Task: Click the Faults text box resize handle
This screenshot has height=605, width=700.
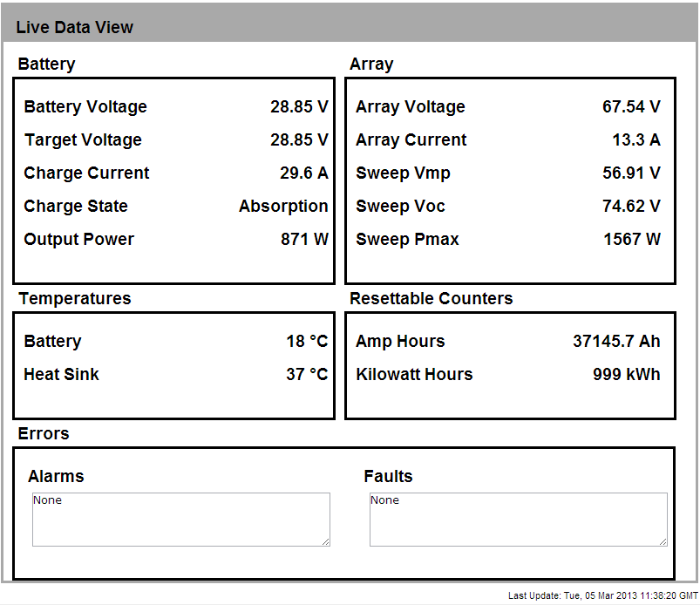Action: pos(663,541)
